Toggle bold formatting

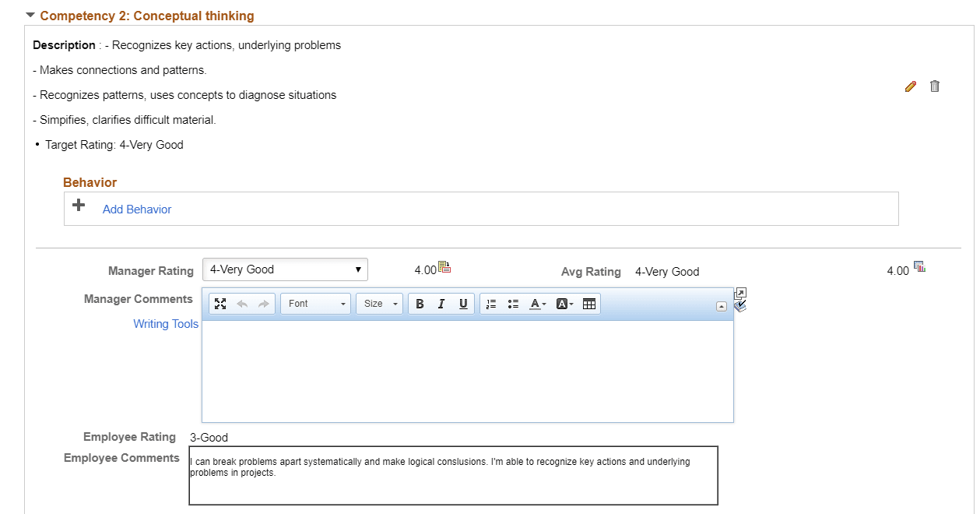tap(420, 304)
